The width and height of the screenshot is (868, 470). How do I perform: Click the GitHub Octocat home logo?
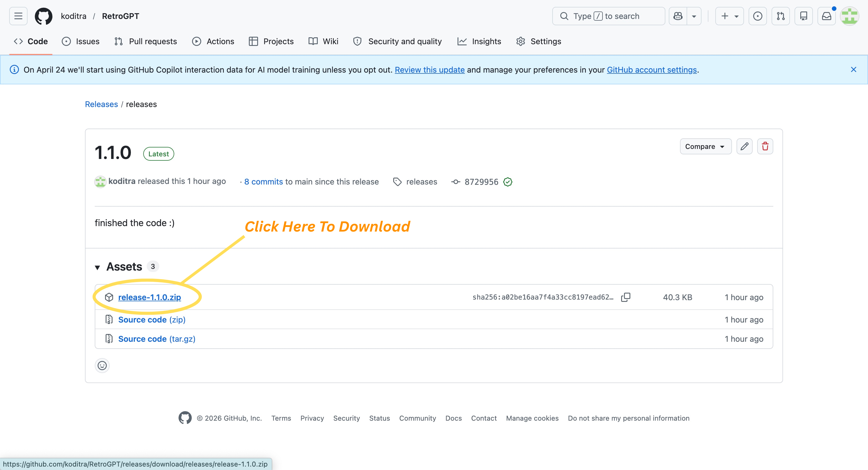[43, 16]
